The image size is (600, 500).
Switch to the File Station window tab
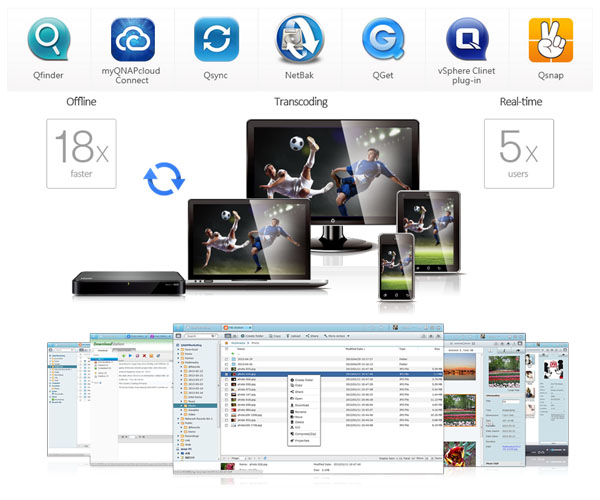point(236,328)
